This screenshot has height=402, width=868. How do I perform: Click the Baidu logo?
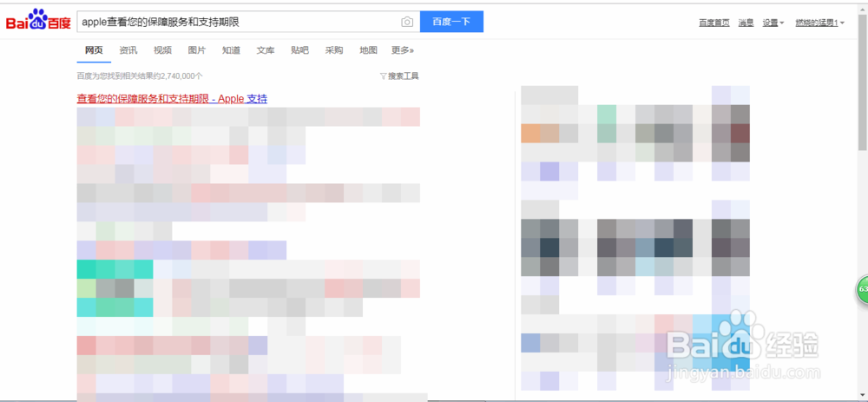(x=38, y=21)
